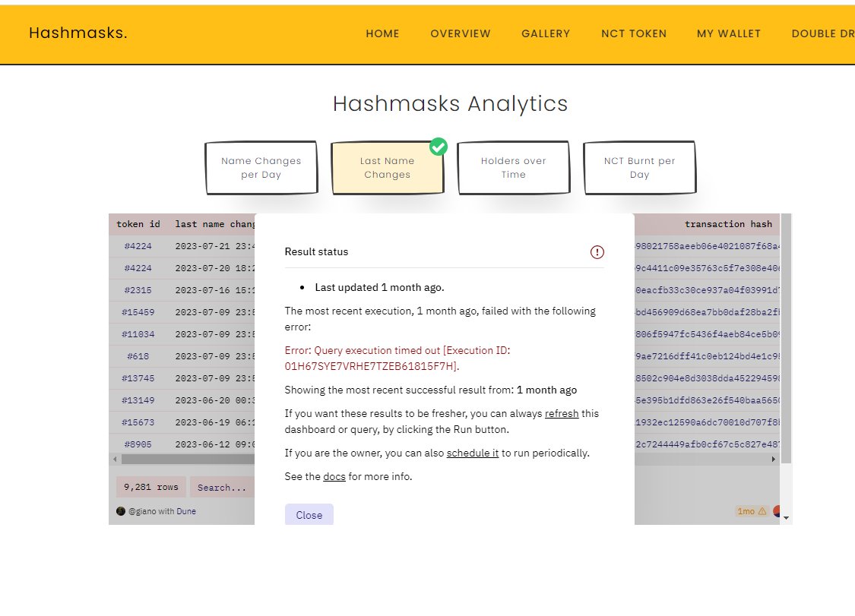Click token id #618 cell
Image resolution: width=855 pixels, height=616 pixels.
[x=138, y=356]
